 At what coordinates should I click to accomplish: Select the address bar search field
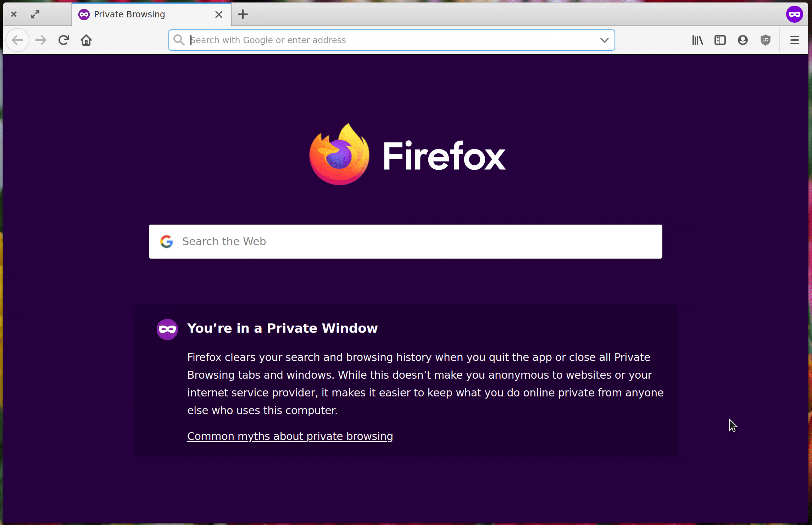tap(391, 40)
